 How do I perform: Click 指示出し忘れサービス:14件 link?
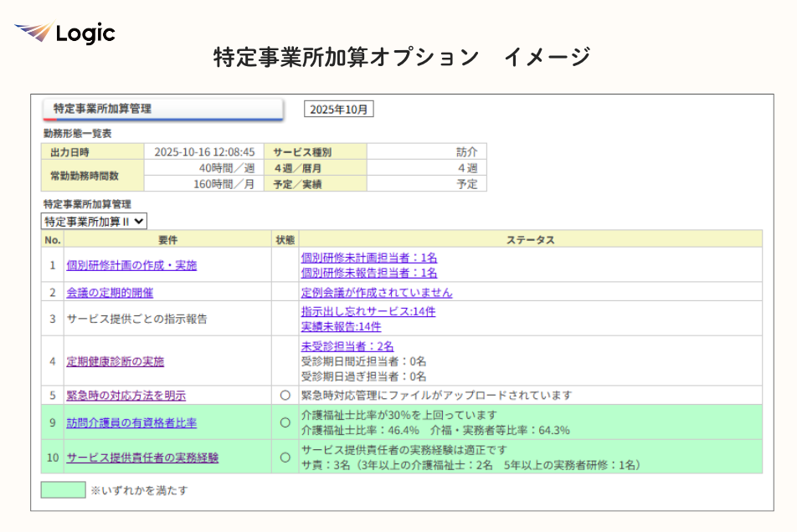(368, 311)
